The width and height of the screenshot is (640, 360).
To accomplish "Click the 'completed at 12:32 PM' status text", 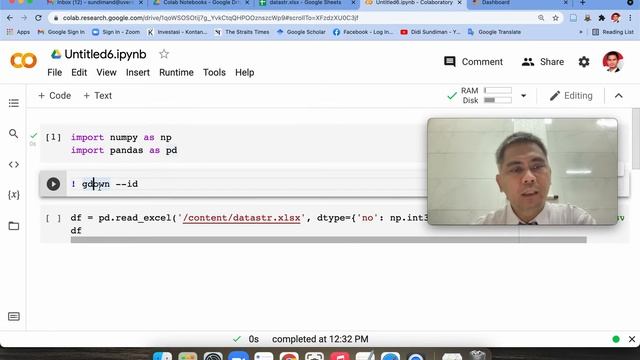I will (320, 339).
